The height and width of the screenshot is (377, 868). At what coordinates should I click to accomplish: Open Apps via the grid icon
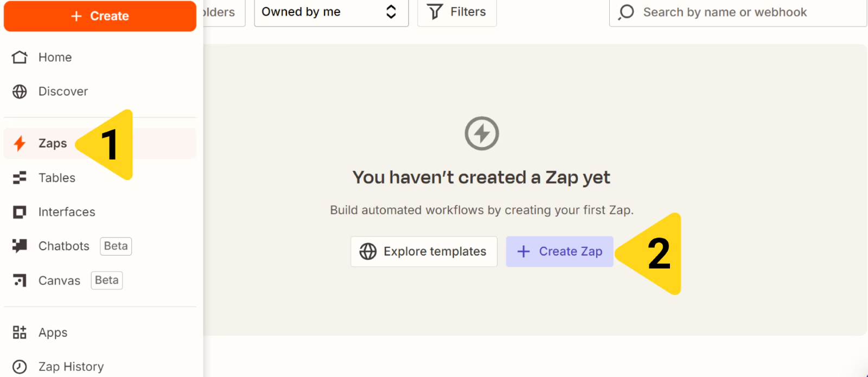(20, 332)
